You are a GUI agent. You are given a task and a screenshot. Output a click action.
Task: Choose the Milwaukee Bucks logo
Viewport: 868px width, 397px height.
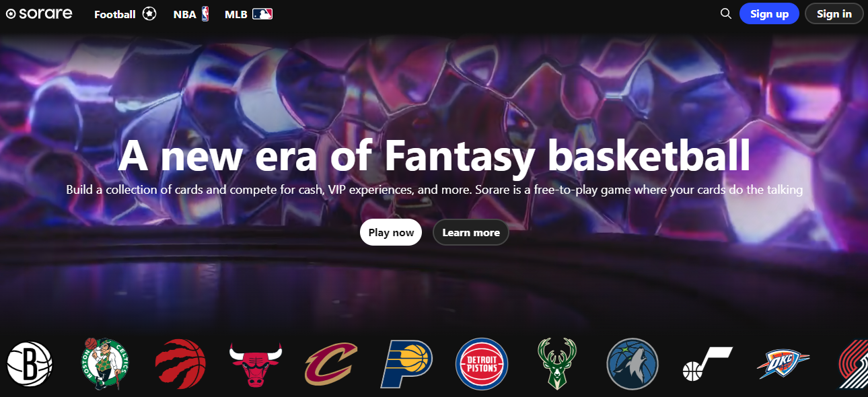pyautogui.click(x=557, y=364)
